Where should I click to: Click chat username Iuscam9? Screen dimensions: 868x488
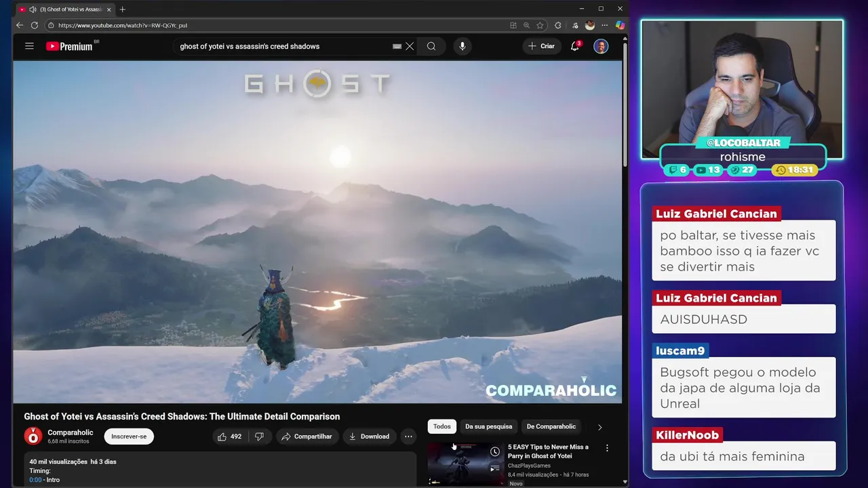pyautogui.click(x=680, y=350)
